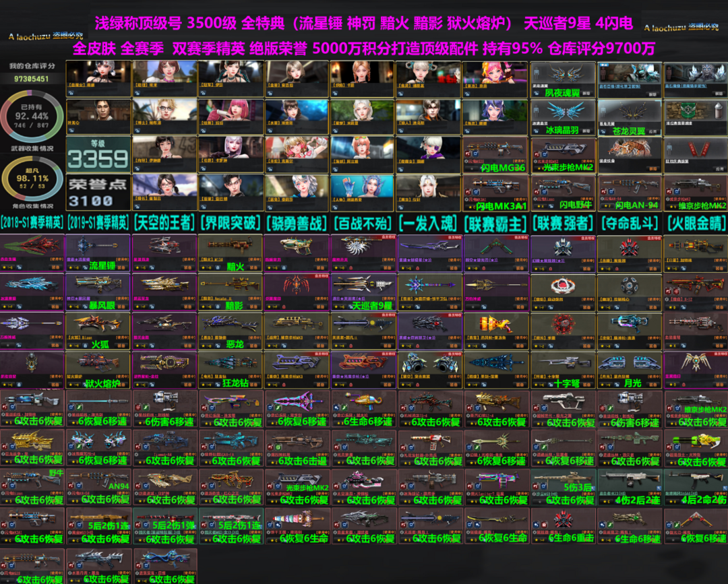Screen dimensions: 728x584
Task: Select the 狱火熔炉 weapon icon
Action: click(98, 369)
